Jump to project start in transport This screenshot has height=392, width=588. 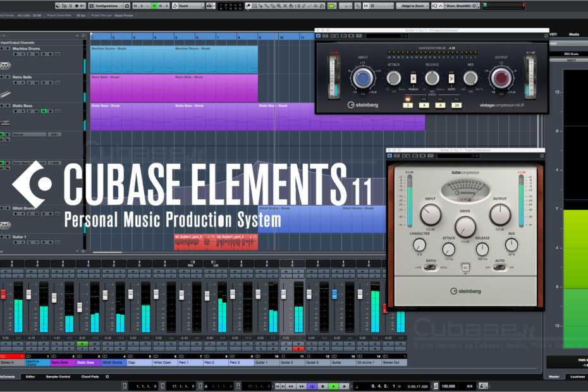pyautogui.click(x=277, y=386)
